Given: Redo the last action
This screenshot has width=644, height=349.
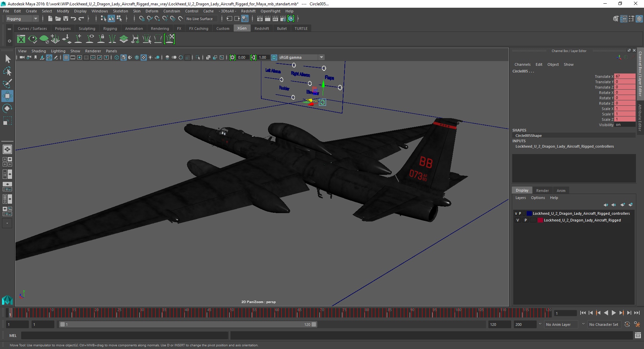Looking at the screenshot, I should [x=81, y=19].
